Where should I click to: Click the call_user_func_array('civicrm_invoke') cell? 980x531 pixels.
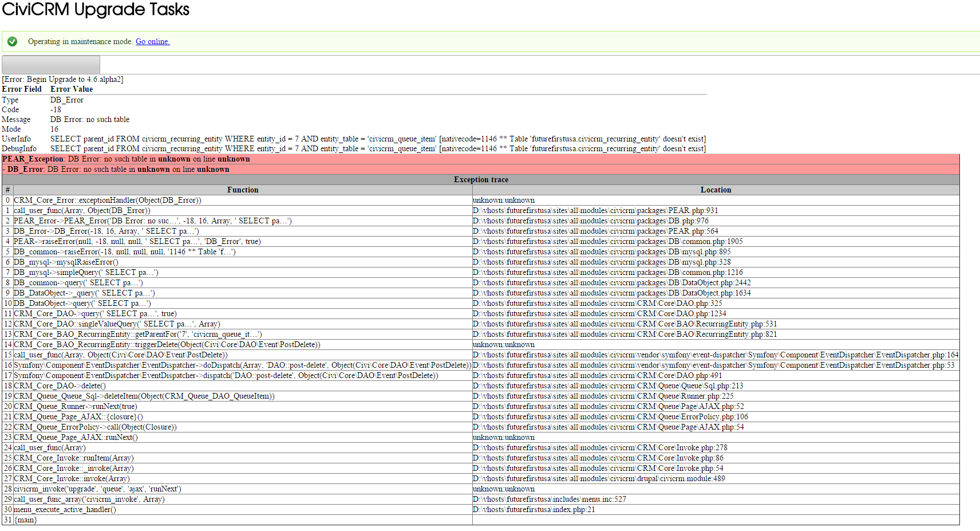[243, 499]
